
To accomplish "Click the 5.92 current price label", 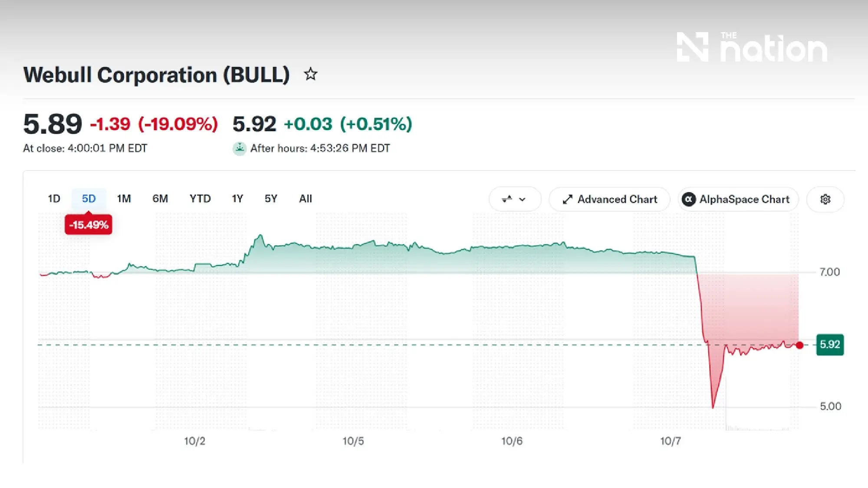I will [x=830, y=344].
